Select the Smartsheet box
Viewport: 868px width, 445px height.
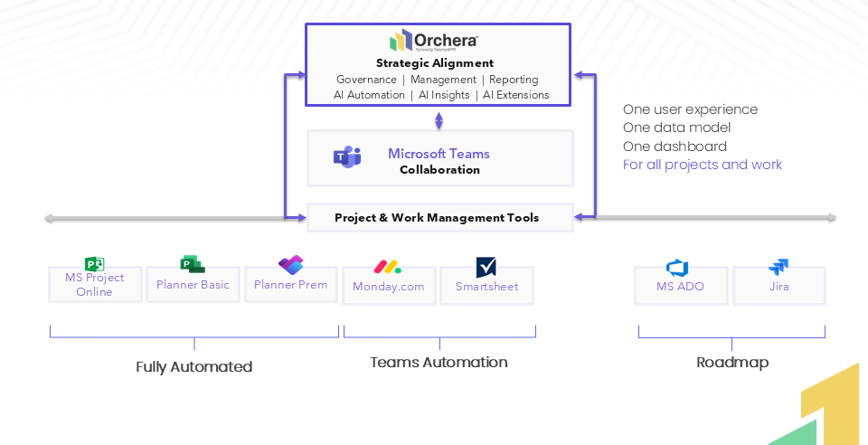coord(486,286)
